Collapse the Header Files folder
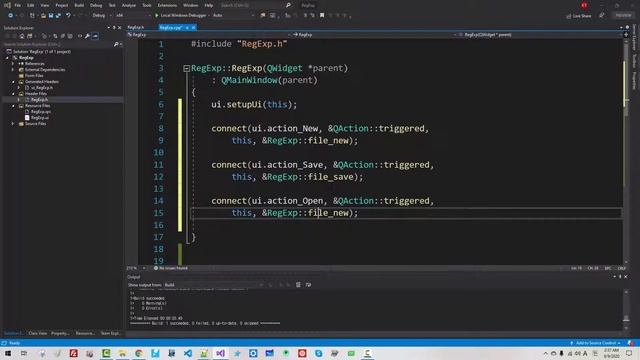640x360 pixels. [x=13, y=93]
